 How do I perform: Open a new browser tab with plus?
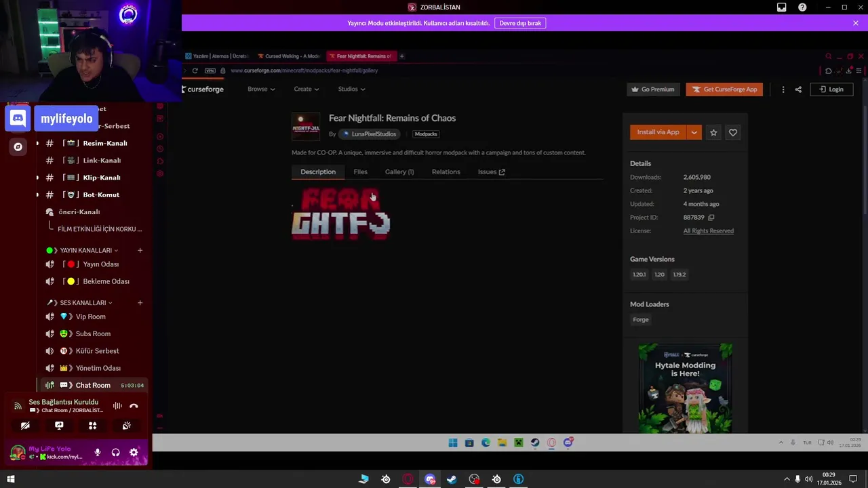click(x=401, y=56)
